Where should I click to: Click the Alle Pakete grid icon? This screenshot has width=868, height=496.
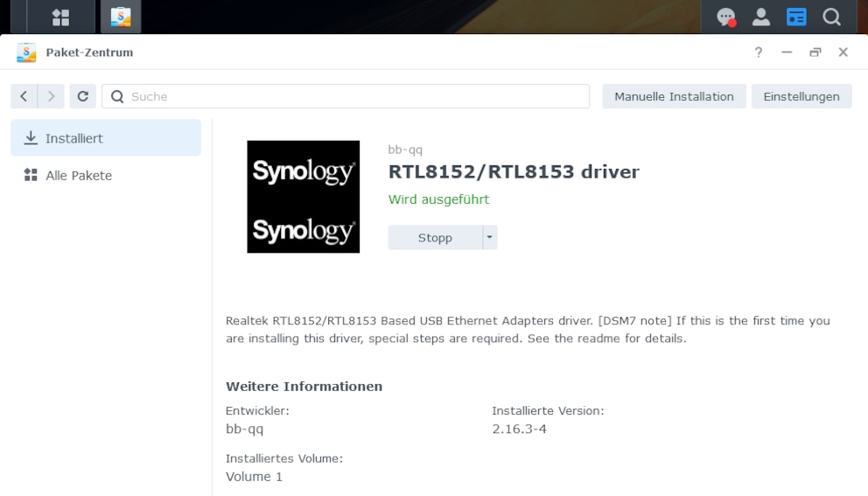click(31, 176)
